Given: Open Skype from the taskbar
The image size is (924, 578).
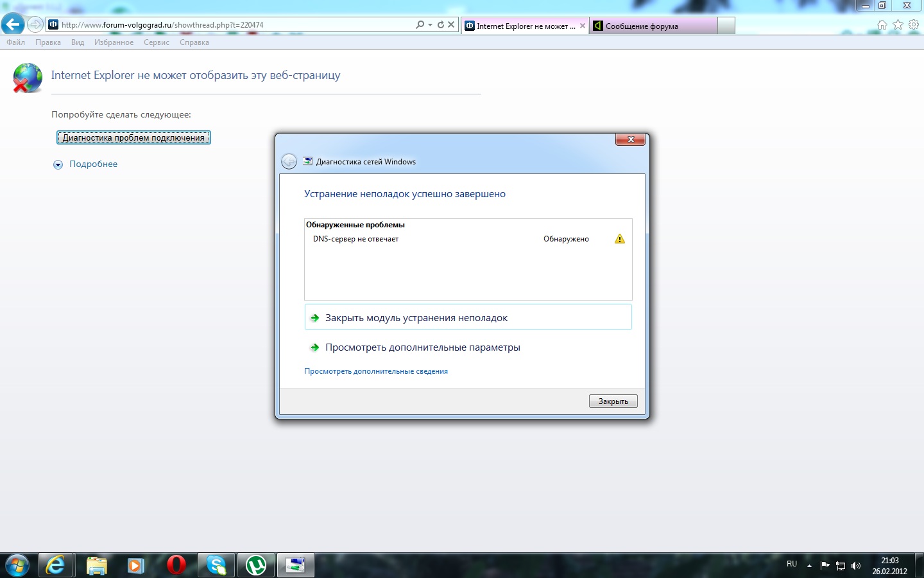Looking at the screenshot, I should pos(216,565).
